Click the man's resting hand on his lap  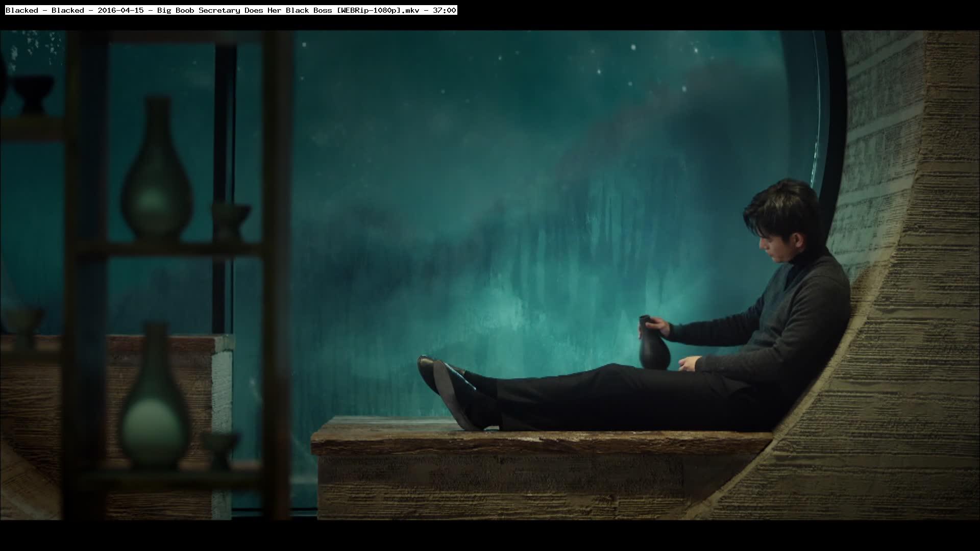(x=689, y=363)
